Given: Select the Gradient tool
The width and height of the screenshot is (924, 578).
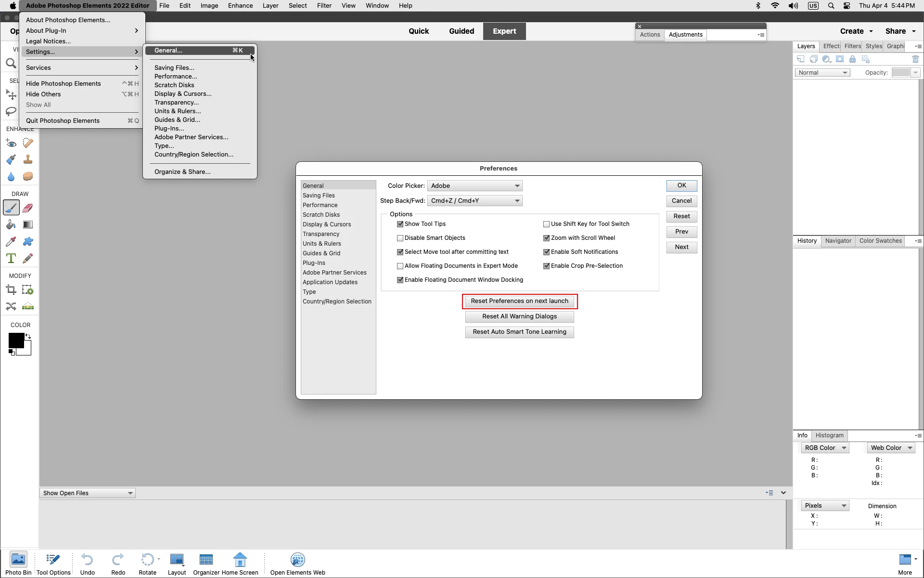Looking at the screenshot, I should tap(28, 225).
